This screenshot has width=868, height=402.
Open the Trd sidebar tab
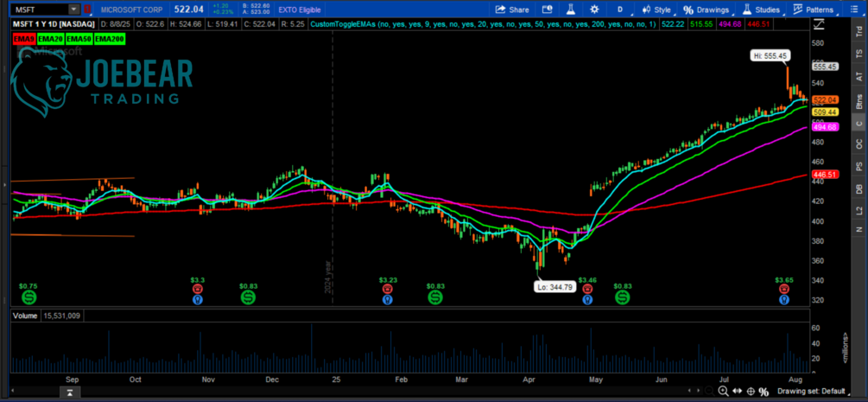click(859, 32)
